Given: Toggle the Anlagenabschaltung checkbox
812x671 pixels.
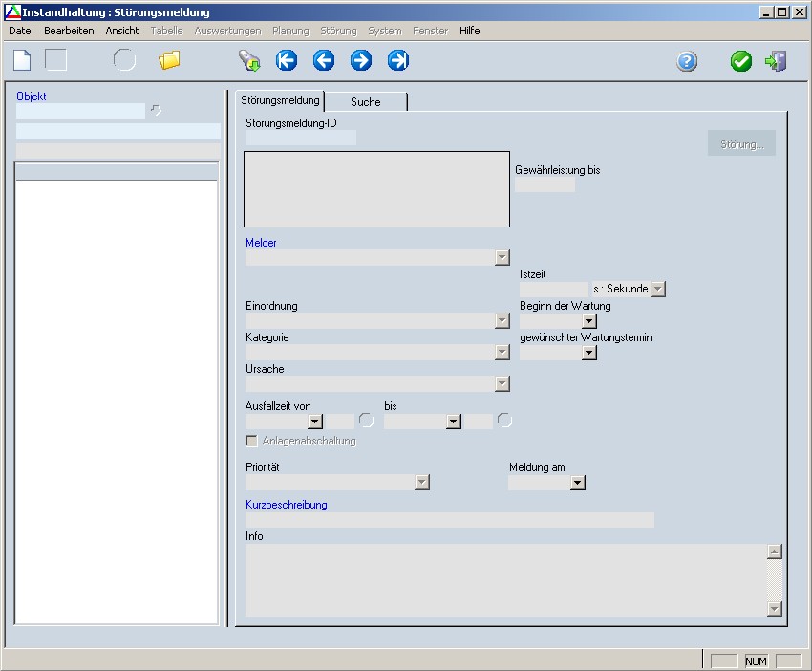Looking at the screenshot, I should [252, 441].
